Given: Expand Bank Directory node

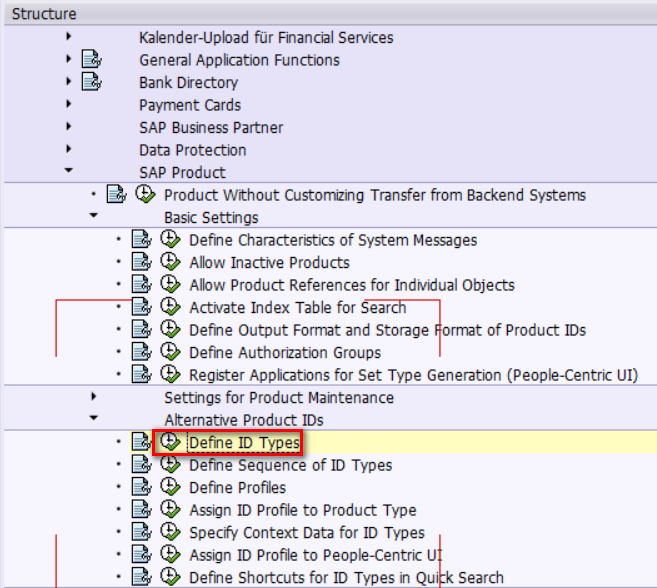Looking at the screenshot, I should pyautogui.click(x=69, y=81).
